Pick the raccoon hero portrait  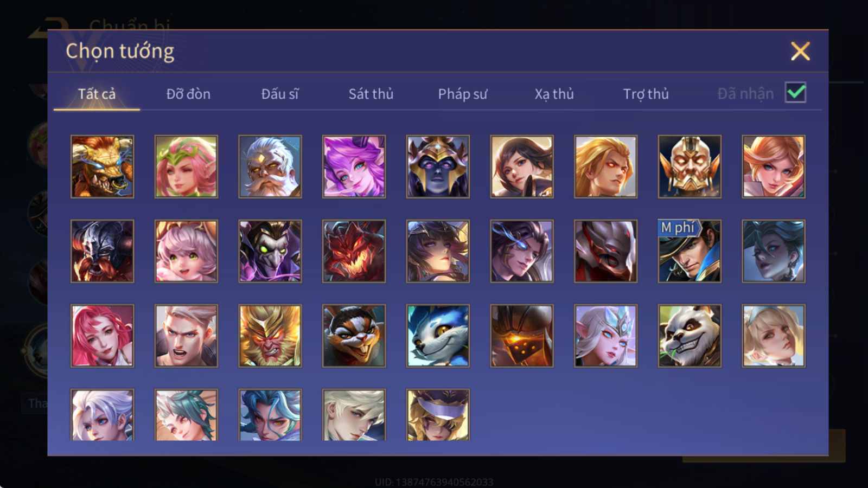click(x=354, y=336)
